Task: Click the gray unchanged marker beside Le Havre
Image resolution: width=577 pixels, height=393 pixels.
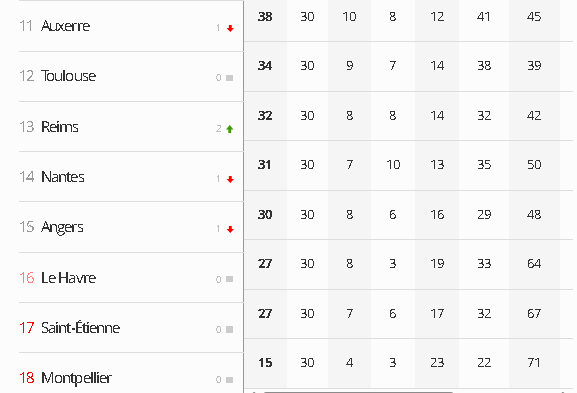Action: pos(230,279)
